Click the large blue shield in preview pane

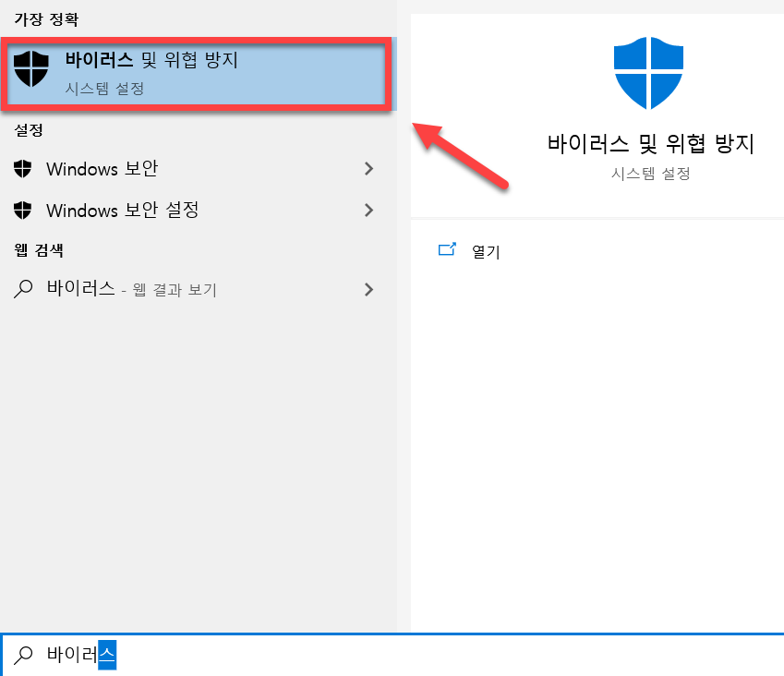point(648,73)
